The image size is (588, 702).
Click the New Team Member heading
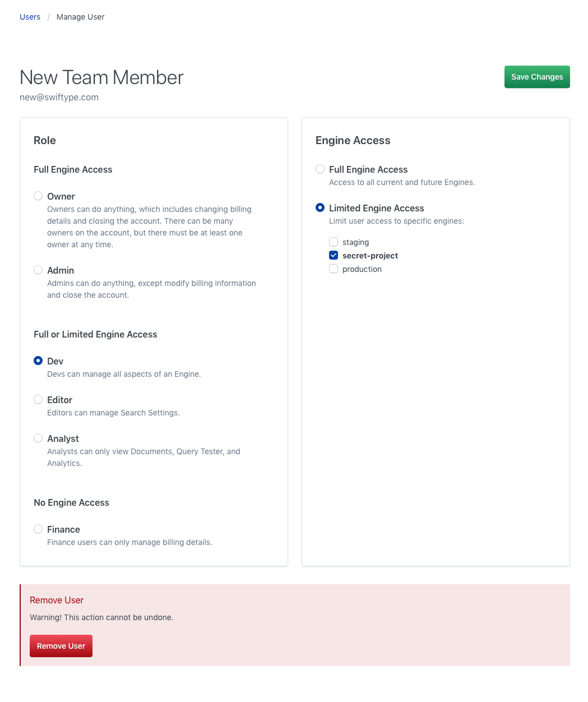pos(101,77)
